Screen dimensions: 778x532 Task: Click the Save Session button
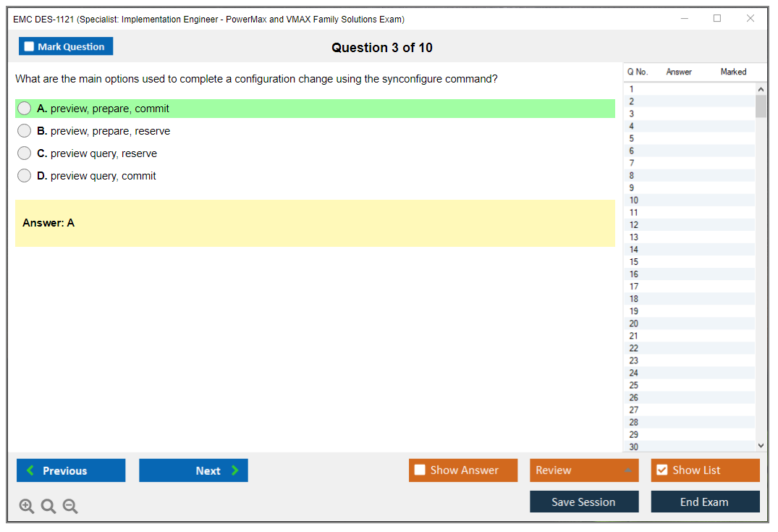tap(583, 502)
